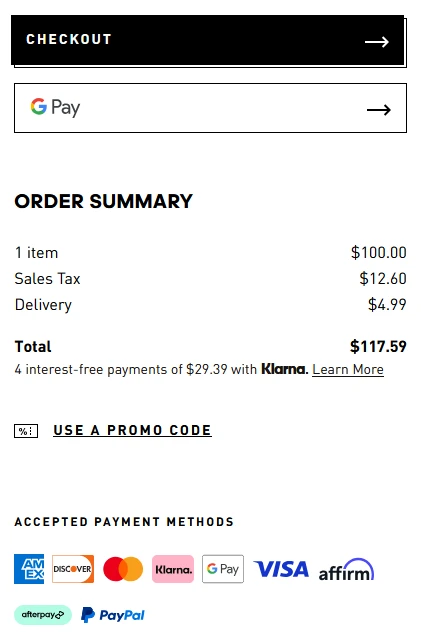
Task: Click the Discover card icon
Action: point(73,569)
